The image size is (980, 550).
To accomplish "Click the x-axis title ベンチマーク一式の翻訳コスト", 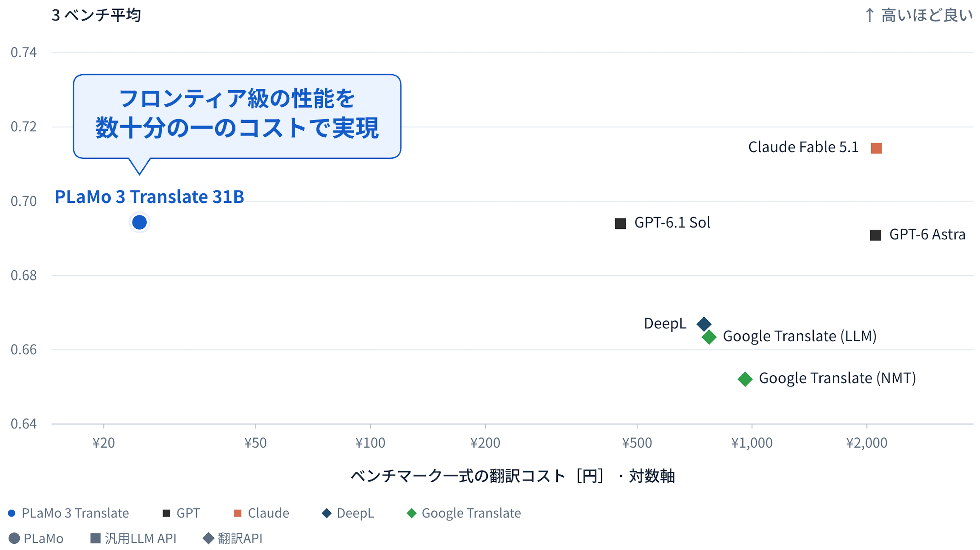I will [513, 476].
